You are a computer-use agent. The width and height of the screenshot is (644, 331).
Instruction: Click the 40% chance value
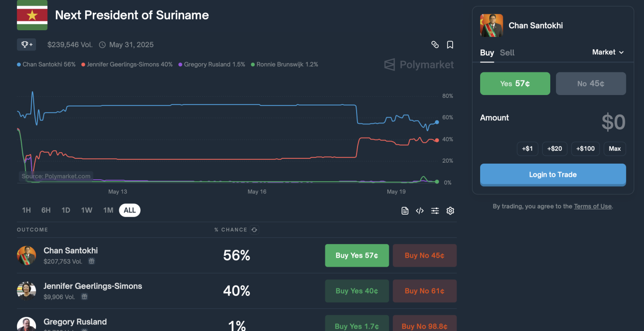237,291
